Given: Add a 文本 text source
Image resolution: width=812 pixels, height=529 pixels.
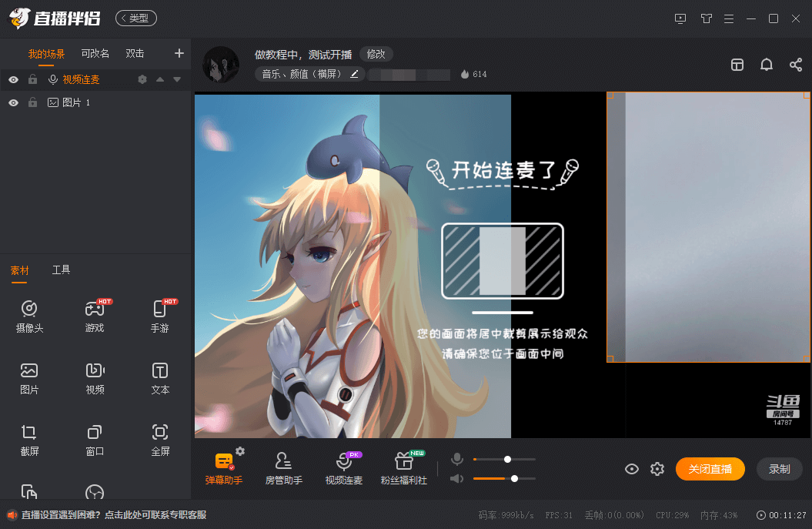Looking at the screenshot, I should [160, 377].
